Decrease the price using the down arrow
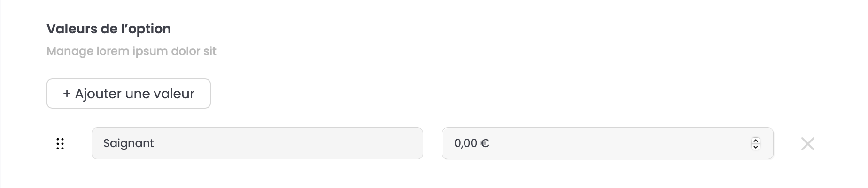 pyautogui.click(x=755, y=147)
